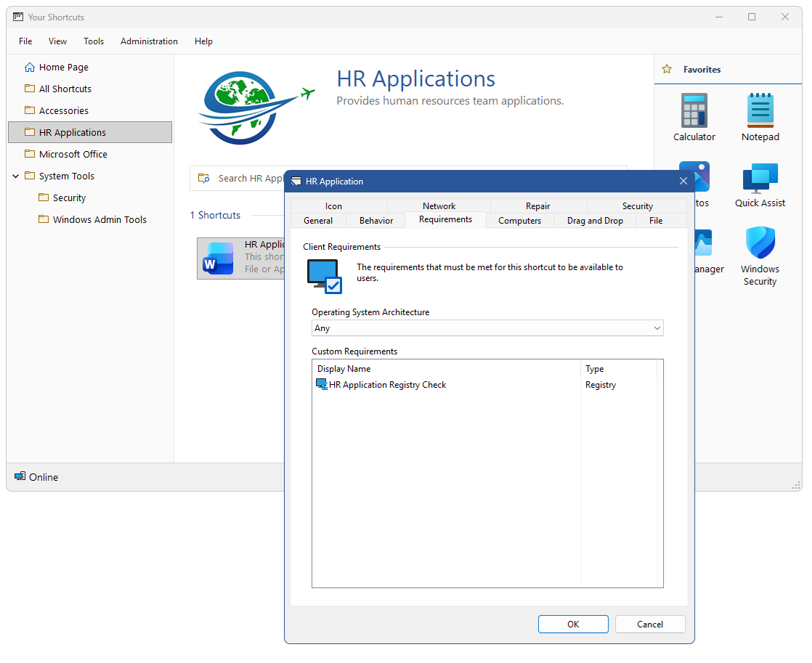Switch to the Repair tab

(537, 206)
